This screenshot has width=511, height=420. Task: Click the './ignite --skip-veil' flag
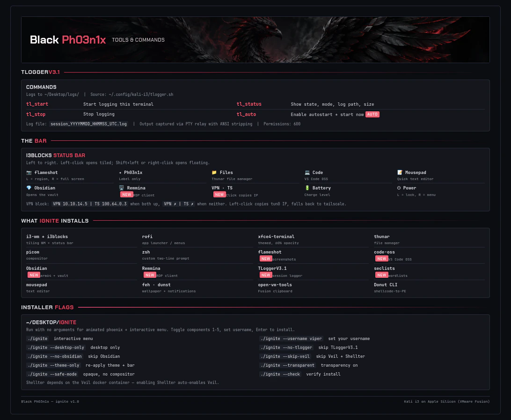(x=285, y=356)
